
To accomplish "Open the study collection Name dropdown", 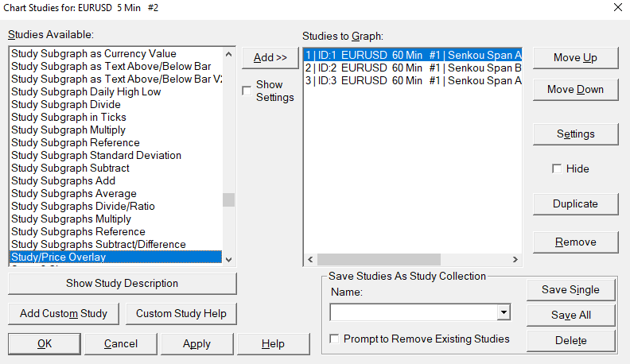I will click(504, 312).
